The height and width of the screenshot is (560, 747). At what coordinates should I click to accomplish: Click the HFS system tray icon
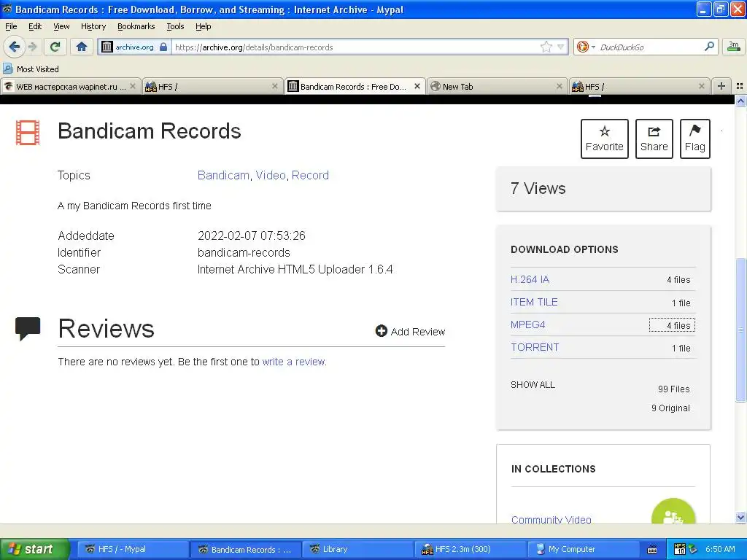point(679,549)
